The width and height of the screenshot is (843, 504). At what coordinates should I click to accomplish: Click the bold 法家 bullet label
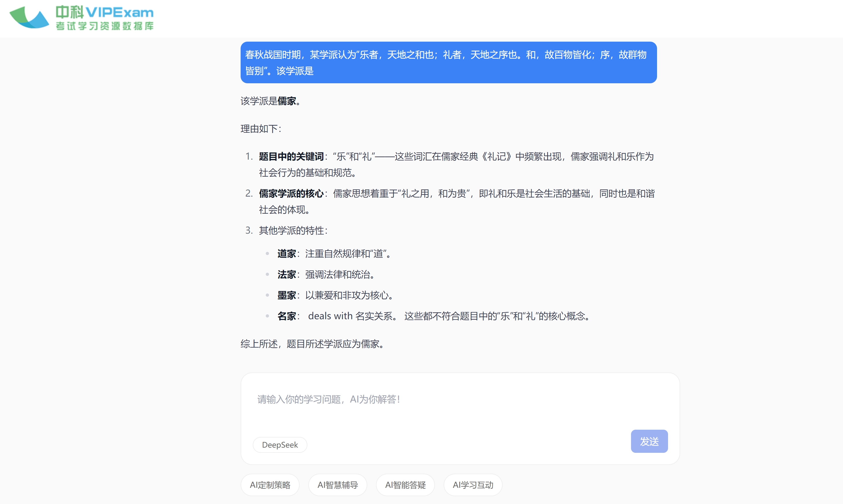[x=287, y=274]
